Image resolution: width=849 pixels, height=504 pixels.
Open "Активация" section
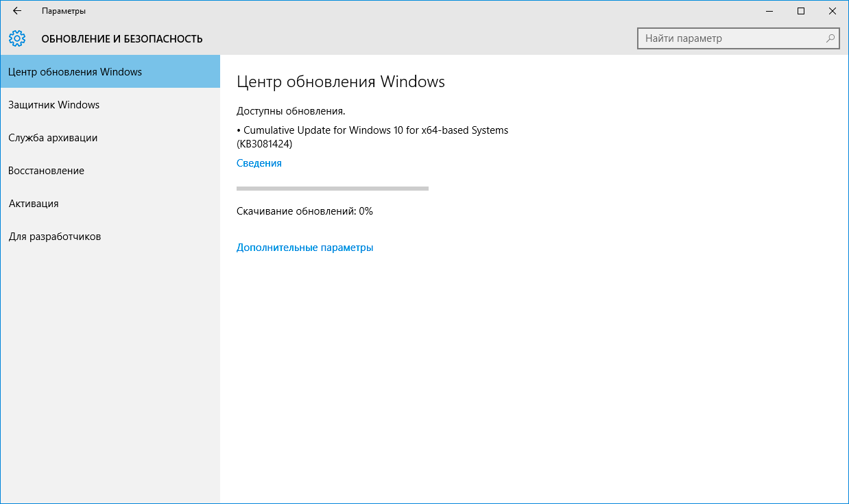click(110, 204)
